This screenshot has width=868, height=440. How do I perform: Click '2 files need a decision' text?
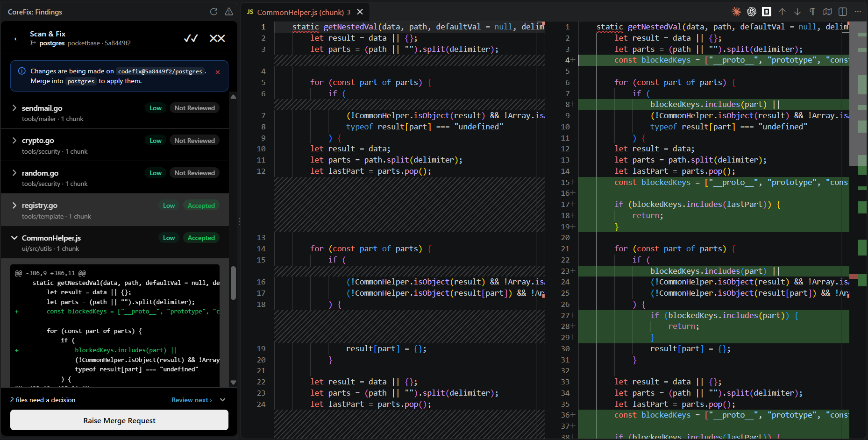click(43, 400)
